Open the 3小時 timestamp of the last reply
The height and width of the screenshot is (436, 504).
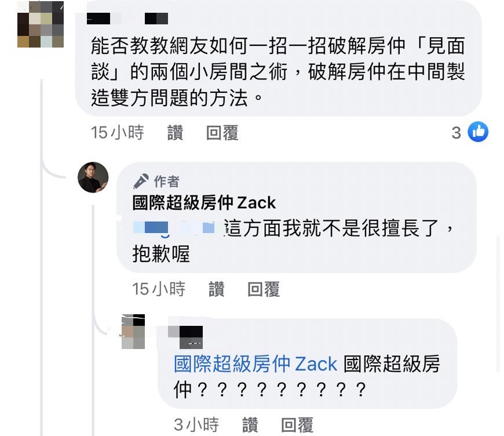[196, 425]
